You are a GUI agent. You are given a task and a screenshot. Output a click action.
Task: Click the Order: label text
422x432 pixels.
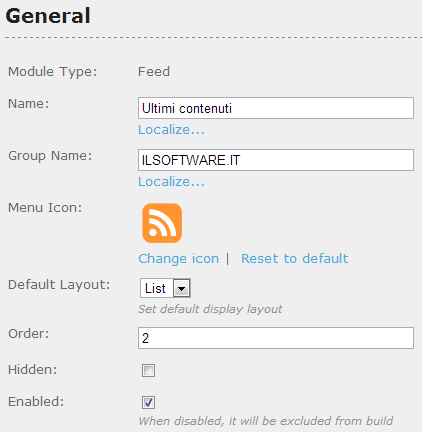click(29, 334)
